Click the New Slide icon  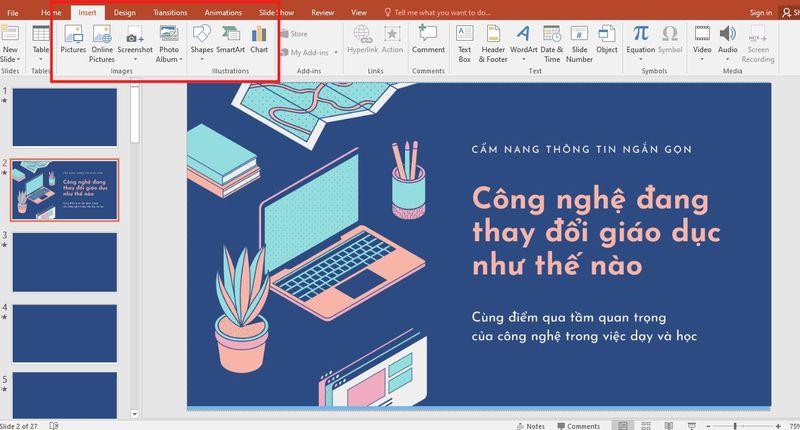[x=9, y=33]
